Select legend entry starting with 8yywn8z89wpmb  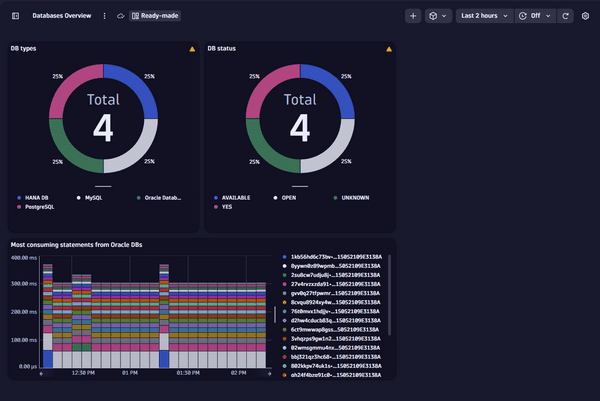[x=331, y=266]
